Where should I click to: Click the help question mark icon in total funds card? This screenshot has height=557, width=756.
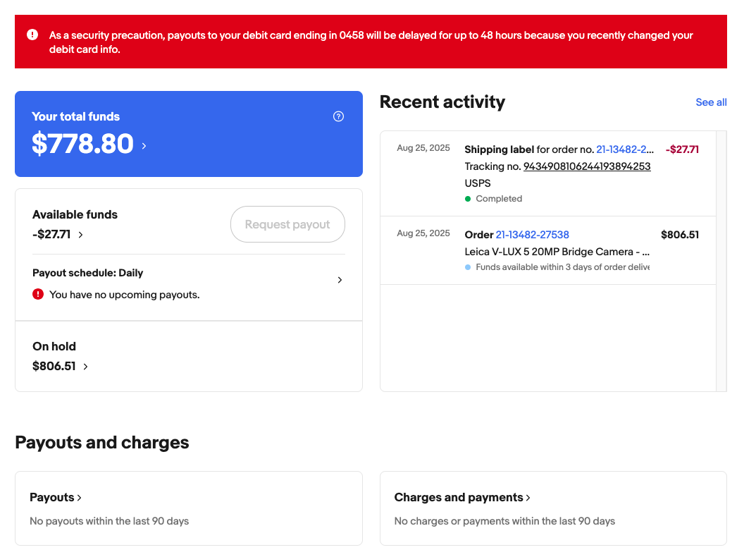pyautogui.click(x=338, y=116)
